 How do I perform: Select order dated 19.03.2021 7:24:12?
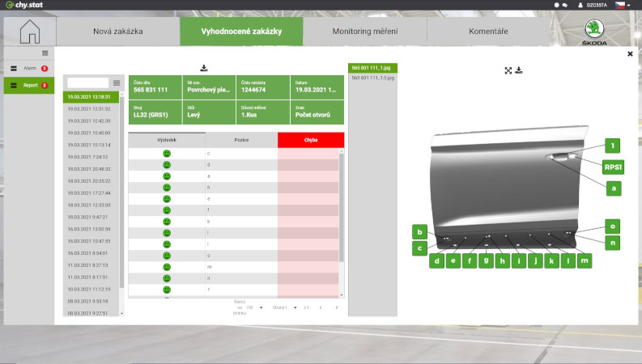[91, 157]
